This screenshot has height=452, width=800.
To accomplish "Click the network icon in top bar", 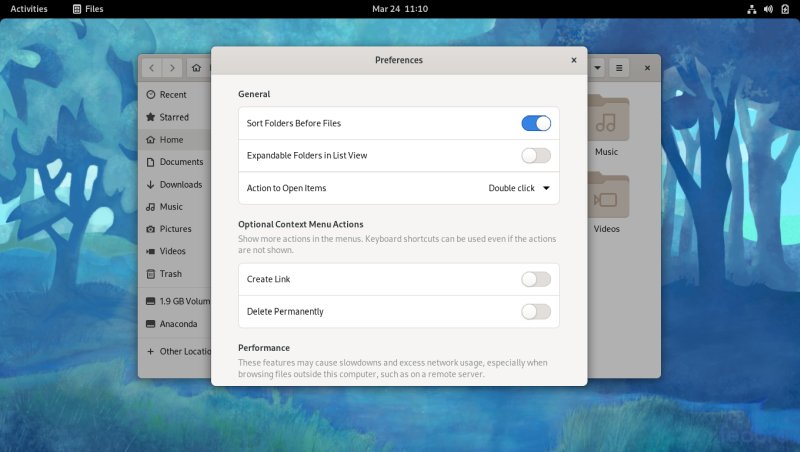I will (x=752, y=9).
